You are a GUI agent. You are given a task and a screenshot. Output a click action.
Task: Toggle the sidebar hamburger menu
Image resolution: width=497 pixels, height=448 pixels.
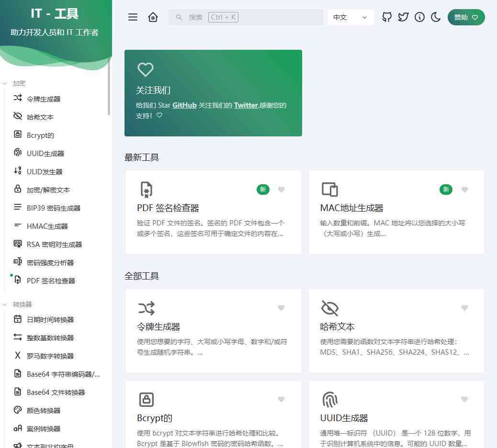[x=133, y=17]
